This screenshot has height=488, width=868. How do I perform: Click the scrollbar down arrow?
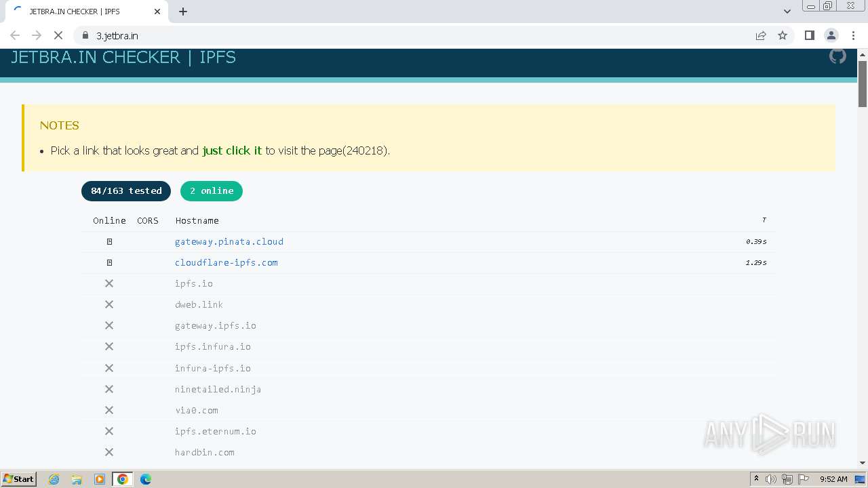coord(863,463)
